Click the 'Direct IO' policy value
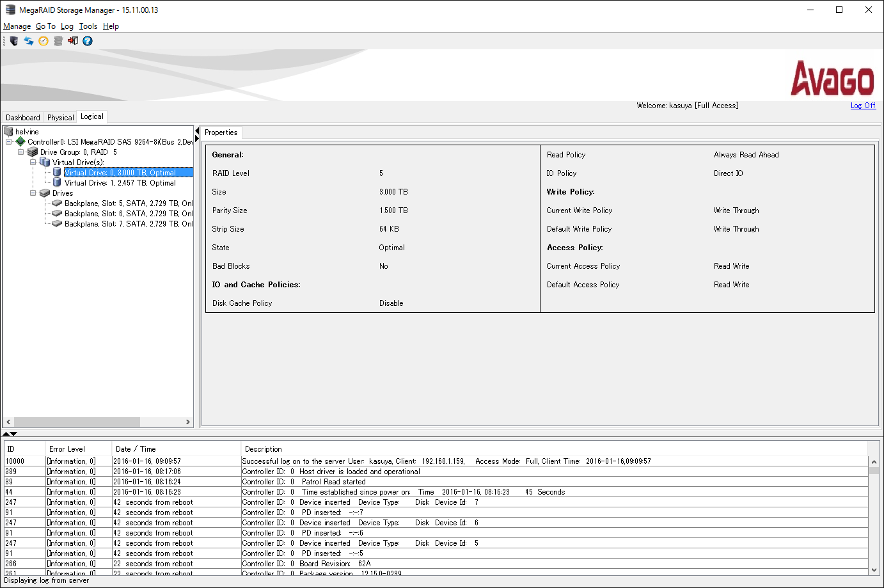The width and height of the screenshot is (884, 588). point(729,173)
